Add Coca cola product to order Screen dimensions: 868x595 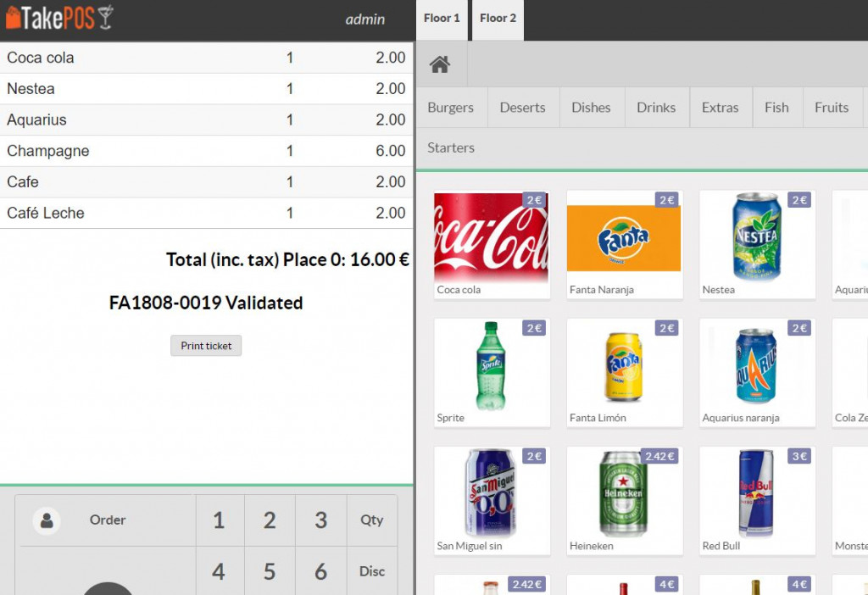pyautogui.click(x=492, y=243)
